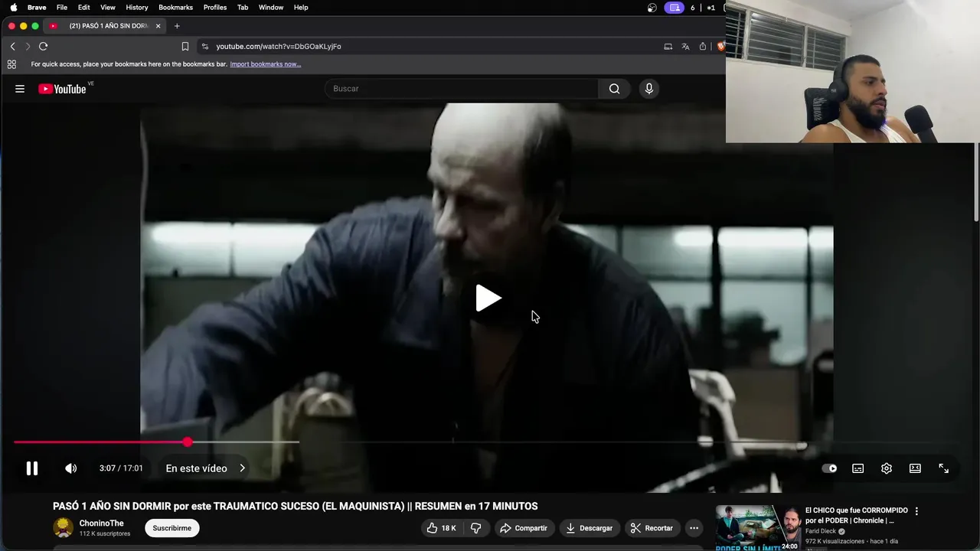Share the video via Compartir

pos(524,528)
